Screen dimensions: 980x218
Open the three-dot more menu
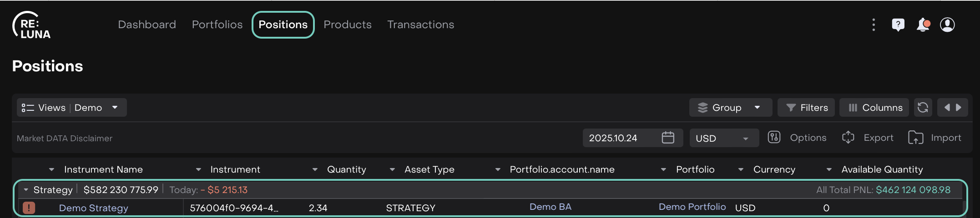coord(874,25)
